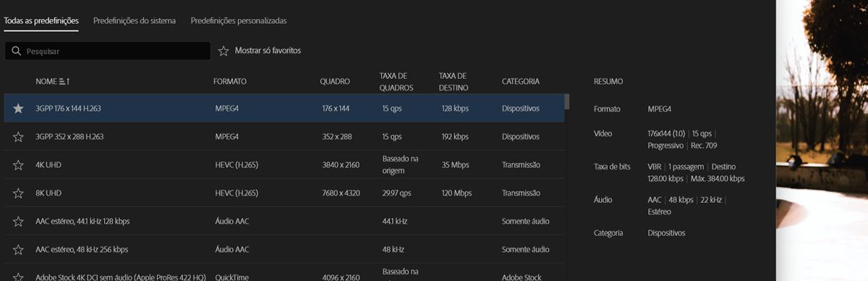Switch to Predefinições do sistema tab

pyautogui.click(x=135, y=20)
